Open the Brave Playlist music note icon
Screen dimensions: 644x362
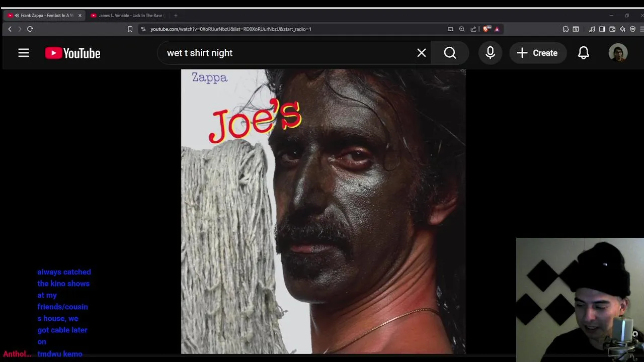pyautogui.click(x=592, y=29)
